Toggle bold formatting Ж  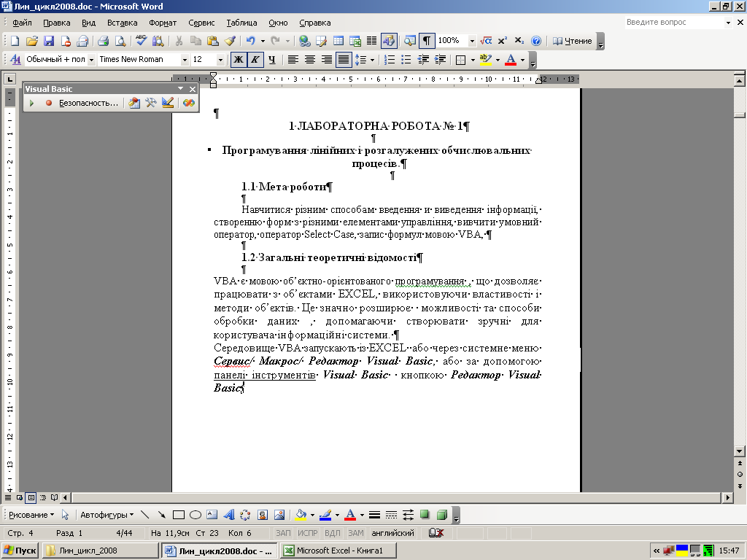[239, 60]
